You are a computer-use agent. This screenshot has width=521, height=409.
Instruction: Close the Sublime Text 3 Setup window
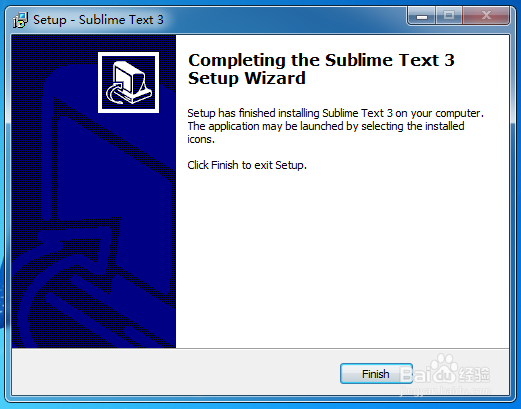[x=486, y=16]
